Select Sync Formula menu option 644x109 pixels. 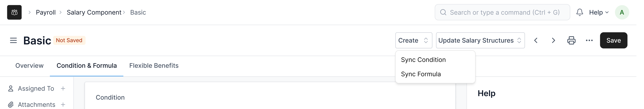pyautogui.click(x=421, y=74)
